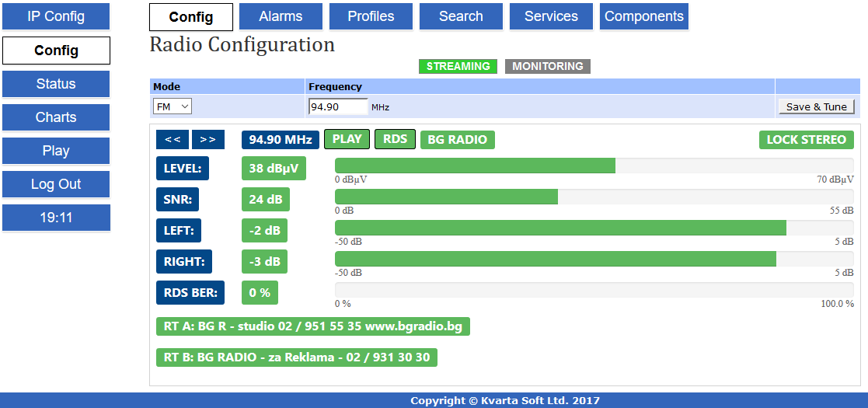
Task: Click the 55 dB scale maximum label
Action: (841, 211)
